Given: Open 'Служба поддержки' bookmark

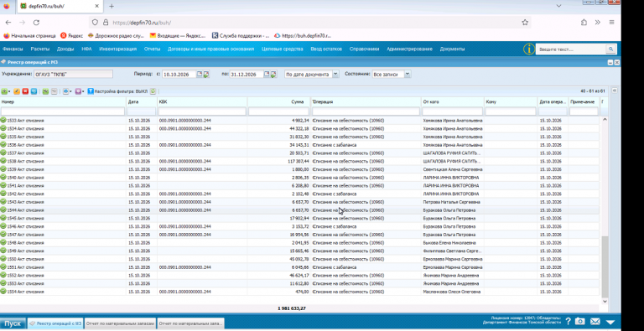Looking at the screenshot, I should (x=241, y=36).
